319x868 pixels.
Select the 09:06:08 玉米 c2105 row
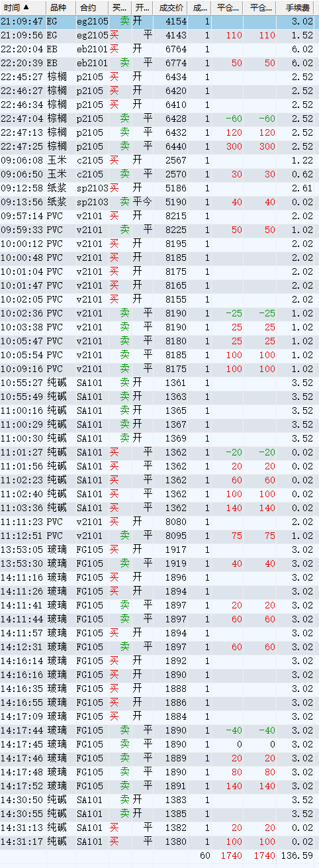click(x=159, y=160)
